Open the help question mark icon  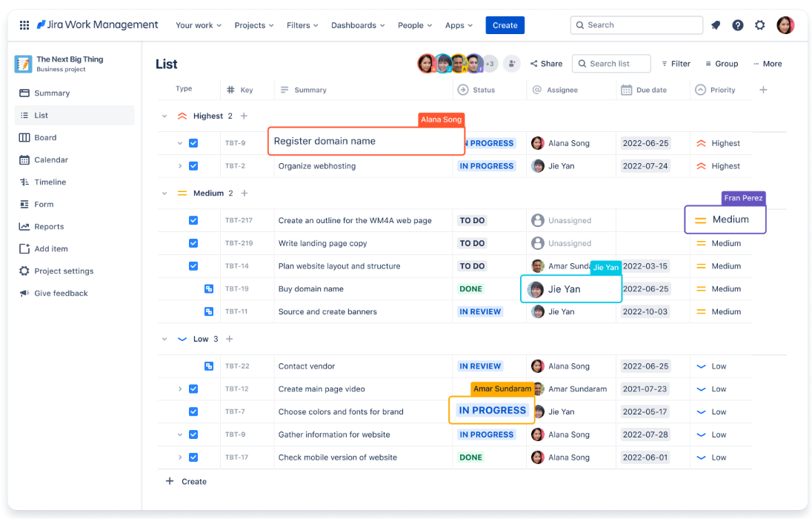(738, 25)
